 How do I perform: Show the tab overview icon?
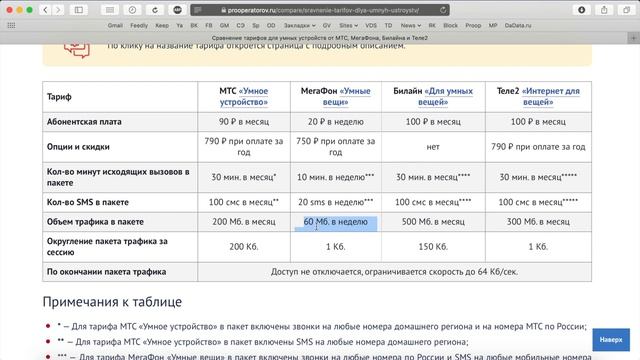626,10
